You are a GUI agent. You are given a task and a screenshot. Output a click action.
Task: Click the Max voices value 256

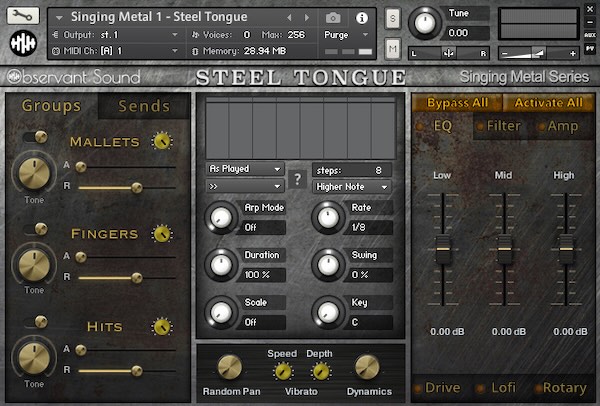point(296,35)
